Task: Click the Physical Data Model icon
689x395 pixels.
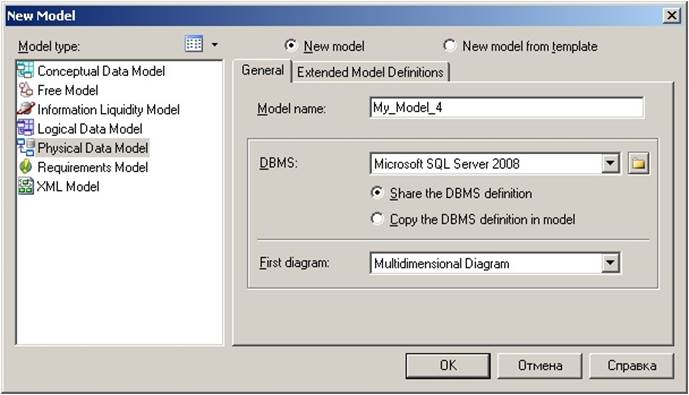Action: click(x=25, y=148)
